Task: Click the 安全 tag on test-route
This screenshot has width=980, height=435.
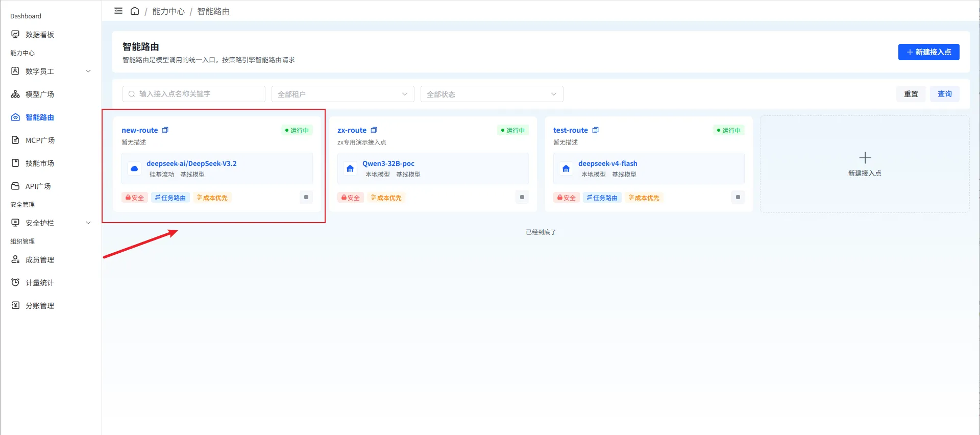Action: coord(567,198)
